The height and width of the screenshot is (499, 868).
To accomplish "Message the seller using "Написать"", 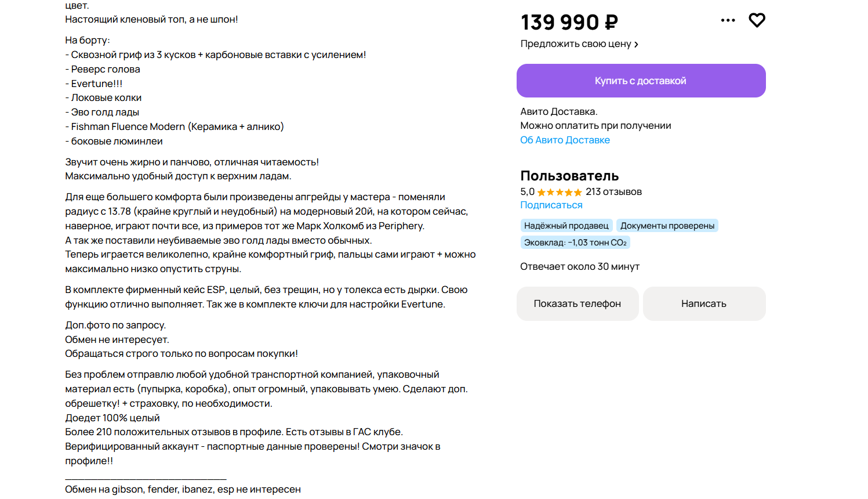I will (x=703, y=303).
